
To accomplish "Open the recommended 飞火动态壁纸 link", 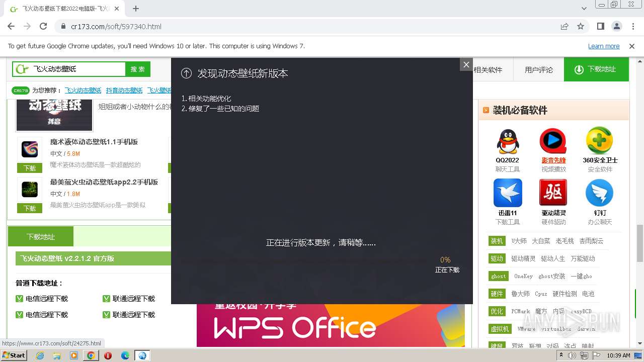I will coord(83,90).
